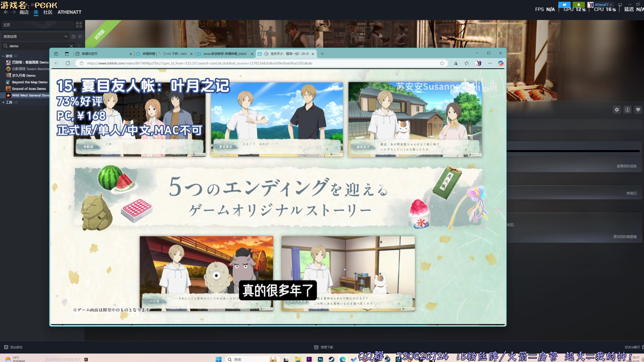Click the Edge workspaces icon
The height and width of the screenshot is (362, 644).
pyautogui.click(x=56, y=54)
